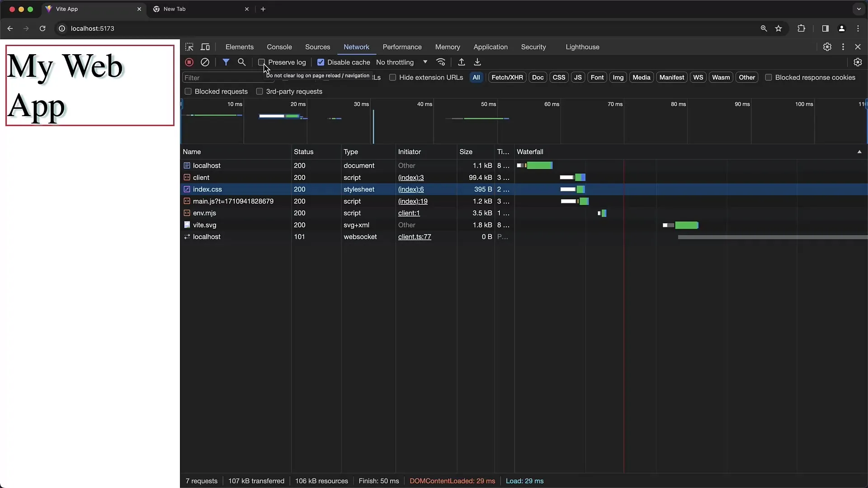The height and width of the screenshot is (488, 868).
Task: Expand the network conditions panel
Action: (x=441, y=62)
